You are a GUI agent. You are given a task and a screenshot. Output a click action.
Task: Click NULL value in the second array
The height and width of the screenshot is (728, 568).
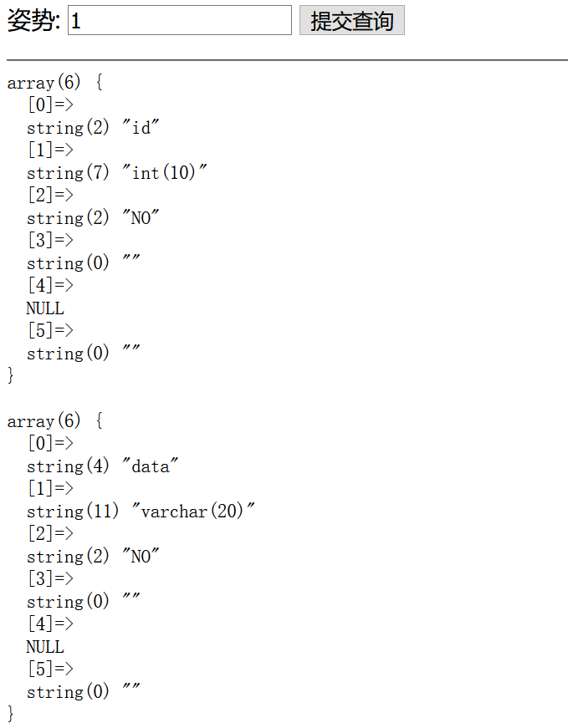[x=45, y=646]
